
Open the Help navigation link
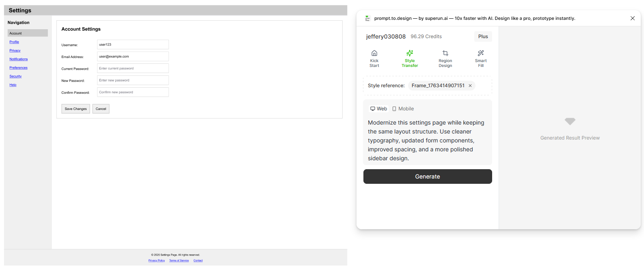coord(13,85)
